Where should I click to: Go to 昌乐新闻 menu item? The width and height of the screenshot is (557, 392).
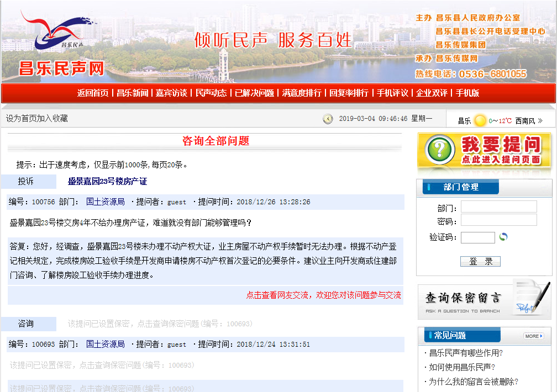[x=132, y=93]
